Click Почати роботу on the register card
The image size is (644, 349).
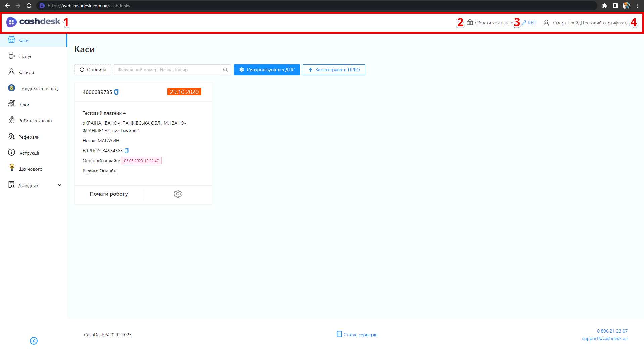109,194
